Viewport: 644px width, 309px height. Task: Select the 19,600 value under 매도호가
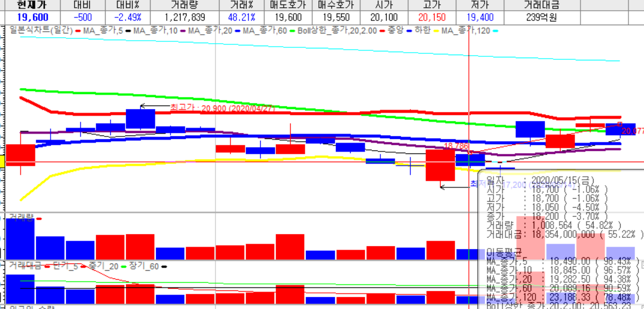(289, 17)
